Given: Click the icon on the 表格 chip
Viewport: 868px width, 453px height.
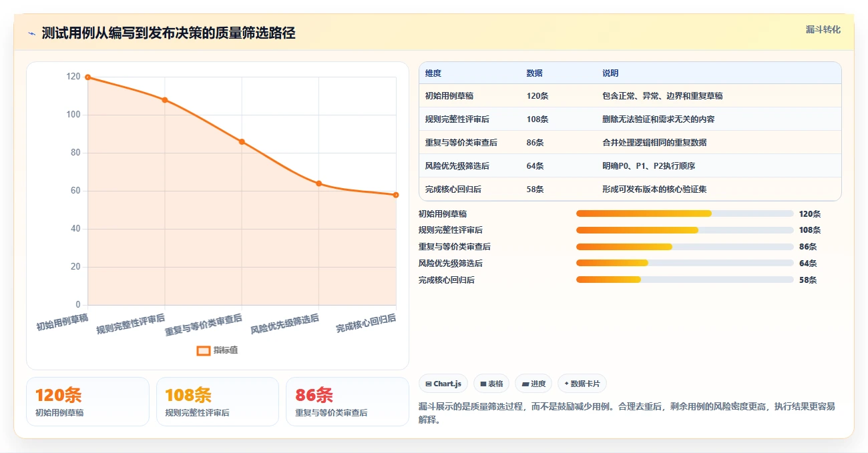Looking at the screenshot, I should 483,384.
